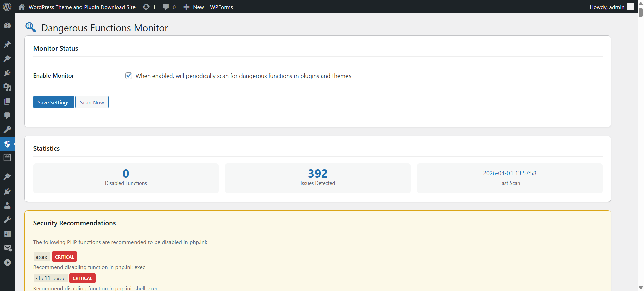
Task: Click the 2026-04-01 13:57:58 timestamp
Action: 509,173
